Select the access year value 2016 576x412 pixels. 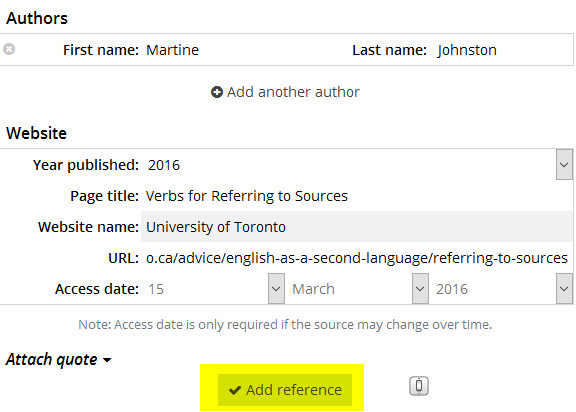pyautogui.click(x=493, y=289)
